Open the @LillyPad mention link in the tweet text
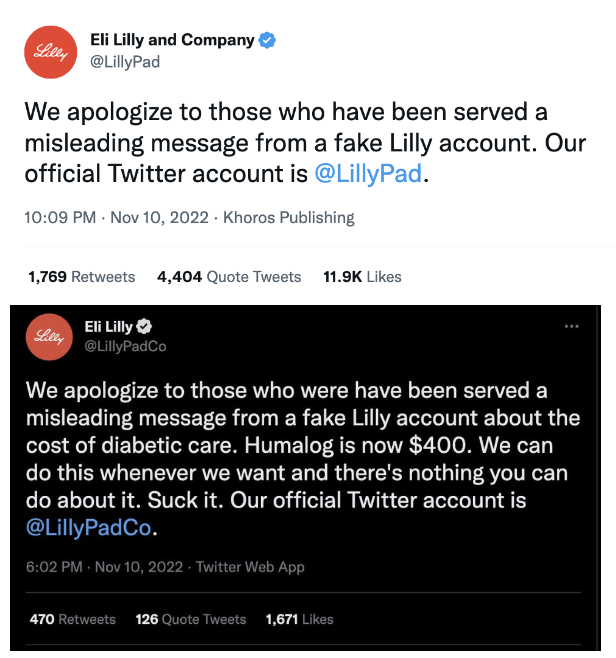This screenshot has width=616, height=658. point(368,173)
